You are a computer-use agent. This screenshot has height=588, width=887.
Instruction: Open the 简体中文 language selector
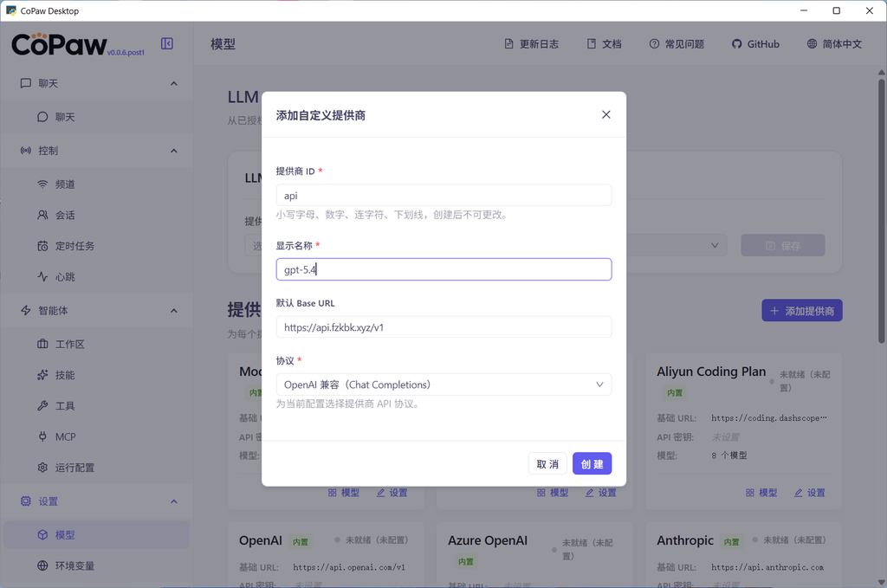click(x=834, y=44)
